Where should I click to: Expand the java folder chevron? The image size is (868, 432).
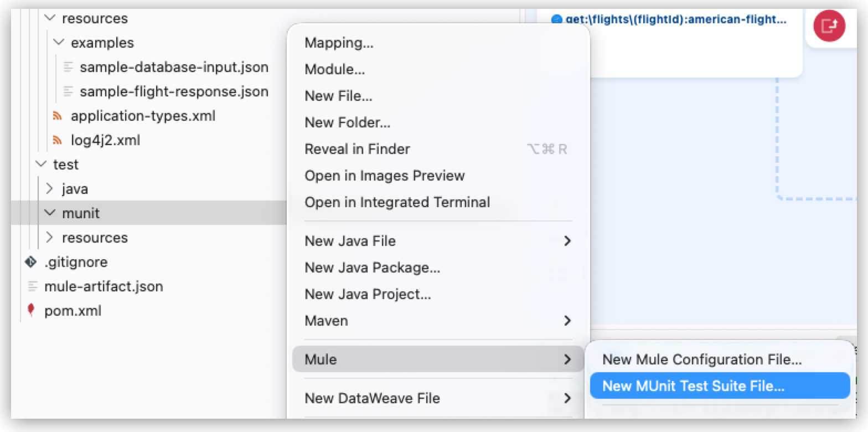[x=50, y=189]
